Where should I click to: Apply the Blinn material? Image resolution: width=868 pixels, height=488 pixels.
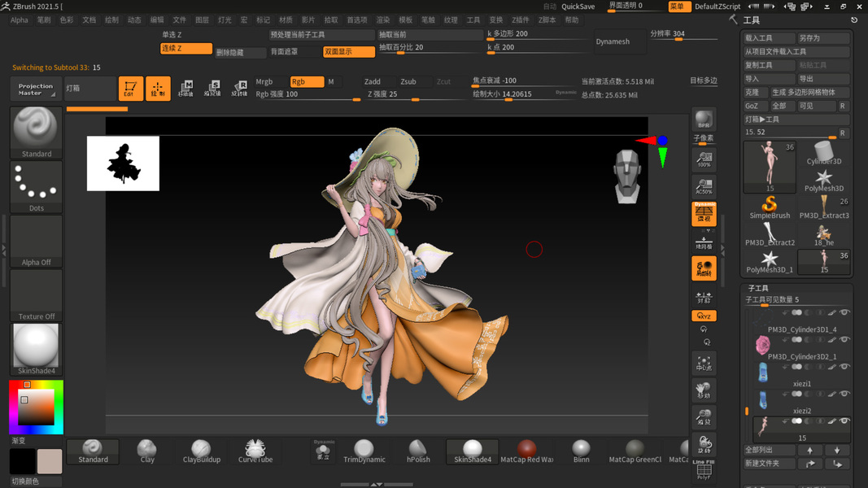(581, 451)
